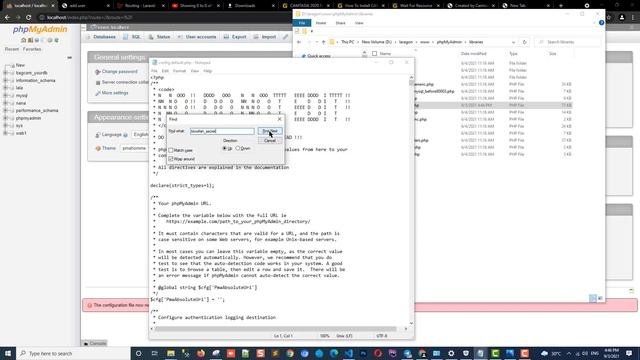Screen dimensions: 640x360
Task: Expand the web1 database node
Action: [x=5, y=133]
